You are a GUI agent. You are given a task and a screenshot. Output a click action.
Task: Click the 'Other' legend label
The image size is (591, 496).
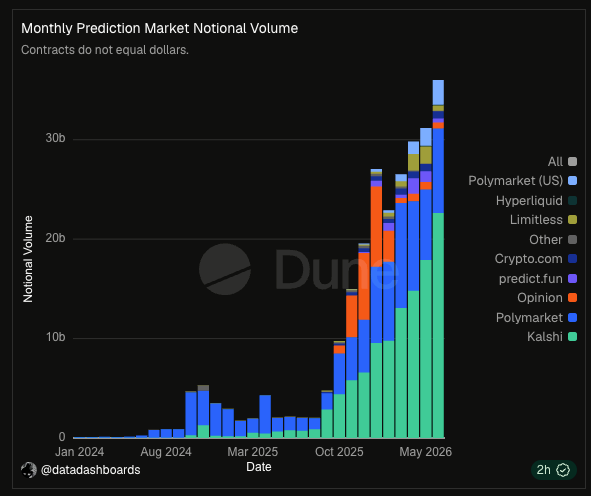546,239
